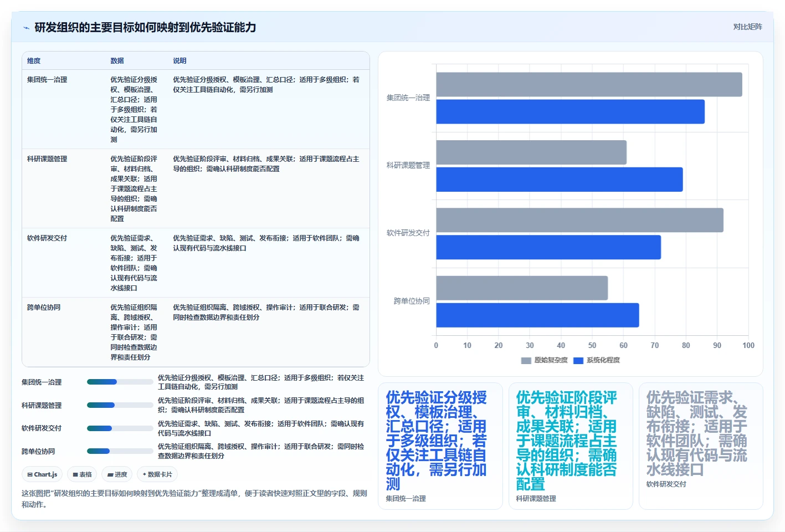Click the page title 研发组织的主要目标
Image resolution: width=785 pixels, height=532 pixels.
coord(145,27)
